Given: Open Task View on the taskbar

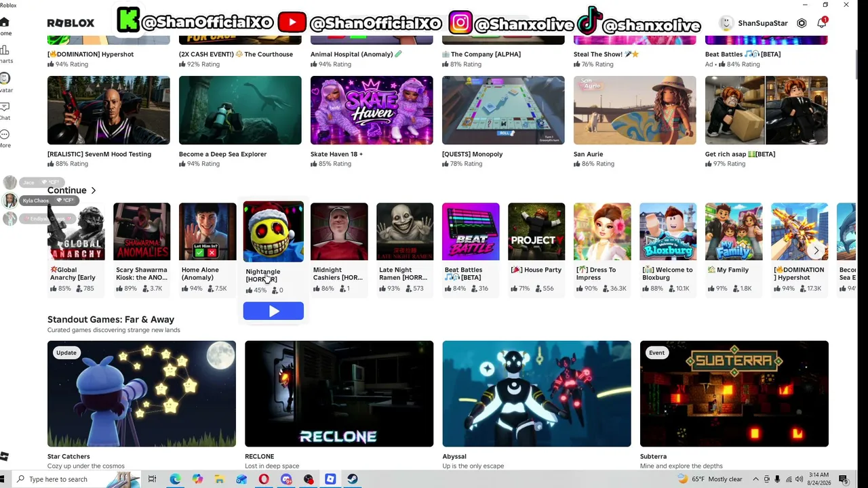Looking at the screenshot, I should 152,479.
